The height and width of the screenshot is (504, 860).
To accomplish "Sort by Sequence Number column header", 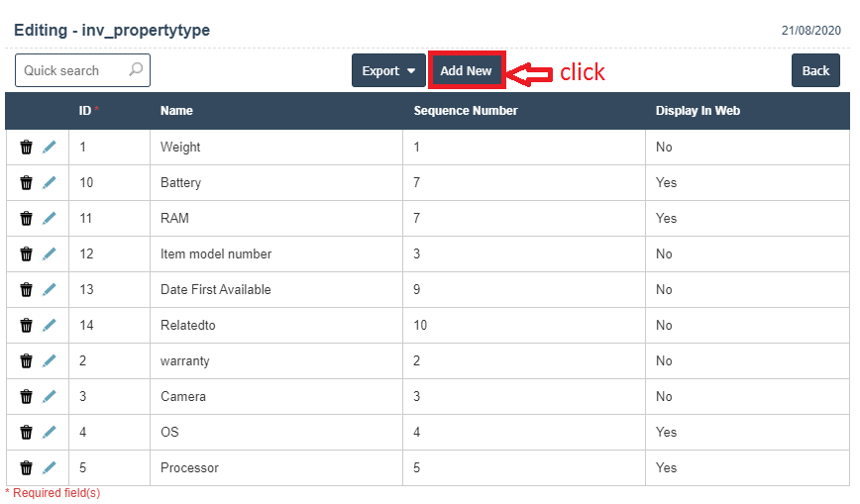I will pyautogui.click(x=465, y=111).
